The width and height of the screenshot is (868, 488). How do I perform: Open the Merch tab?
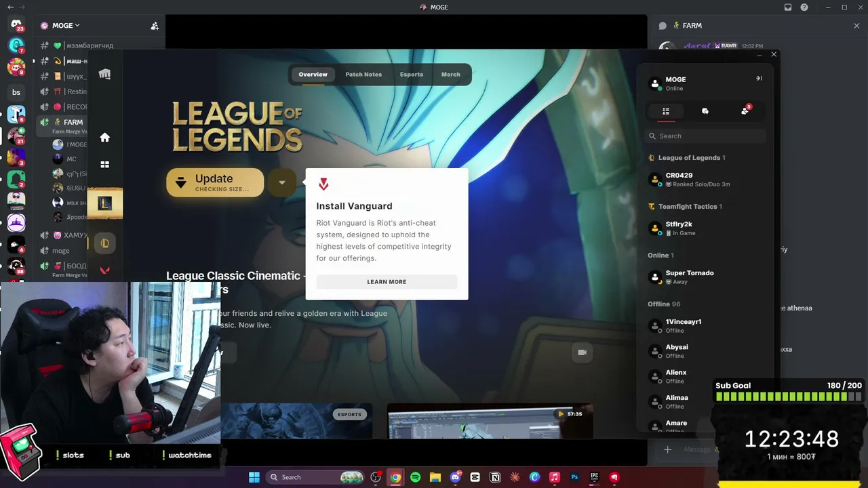pyautogui.click(x=450, y=75)
